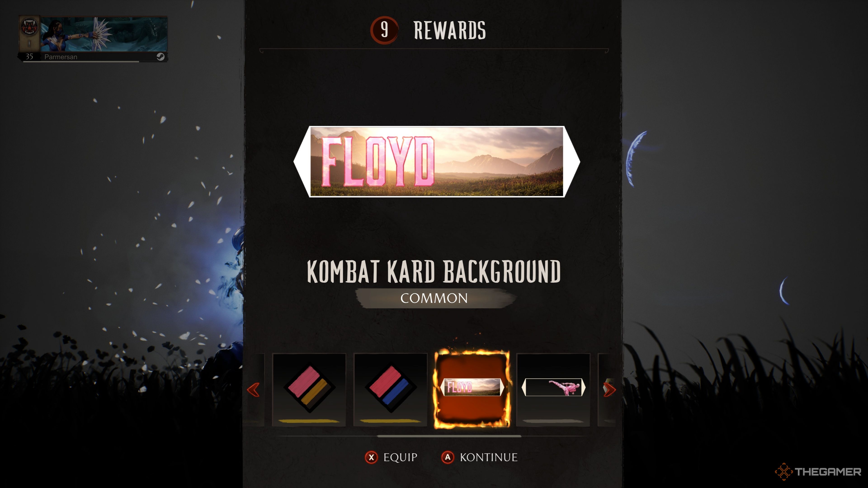This screenshot has width=868, height=488.
Task: Click the EQUIP label
Action: point(400,457)
